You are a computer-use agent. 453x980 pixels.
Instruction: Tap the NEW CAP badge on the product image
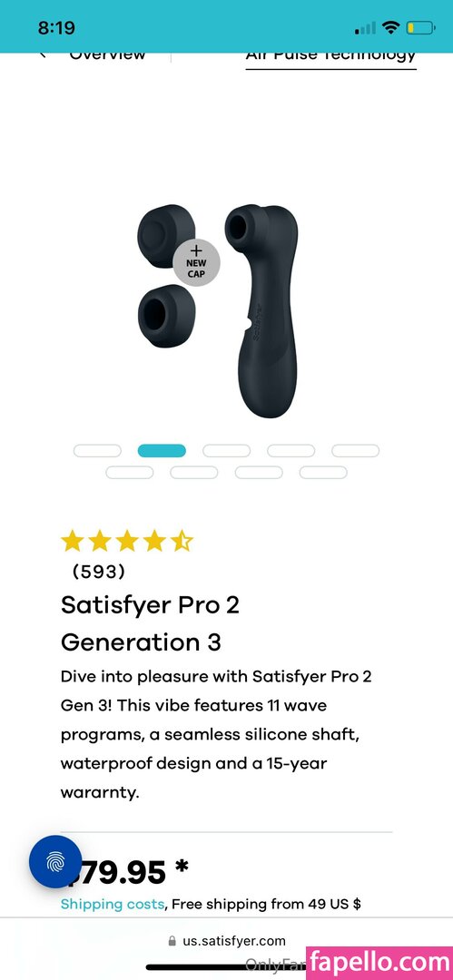tap(196, 263)
